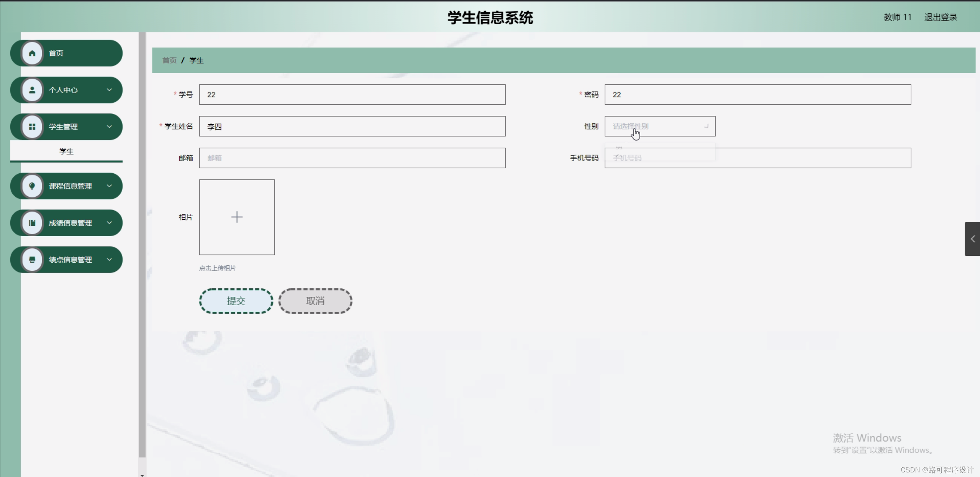
Task: Expand the 个人中心 menu chevron
Action: [x=110, y=90]
